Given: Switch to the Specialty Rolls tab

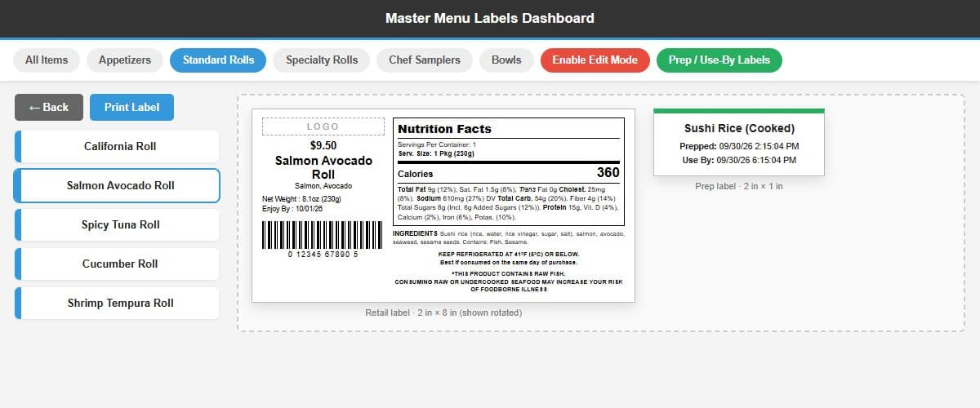Looking at the screenshot, I should 322,60.
